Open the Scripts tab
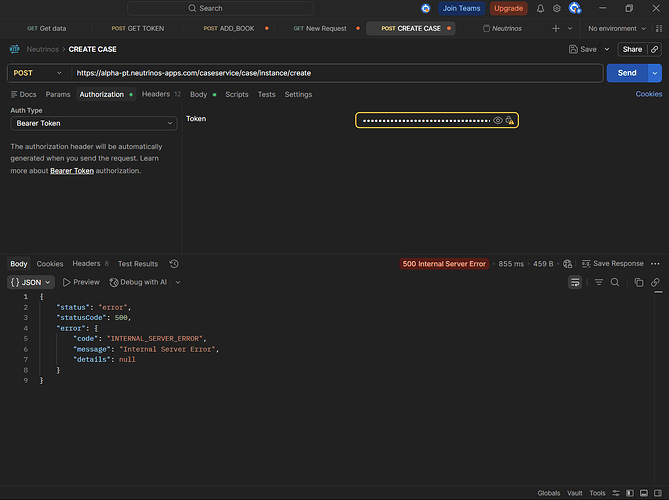 tap(237, 94)
